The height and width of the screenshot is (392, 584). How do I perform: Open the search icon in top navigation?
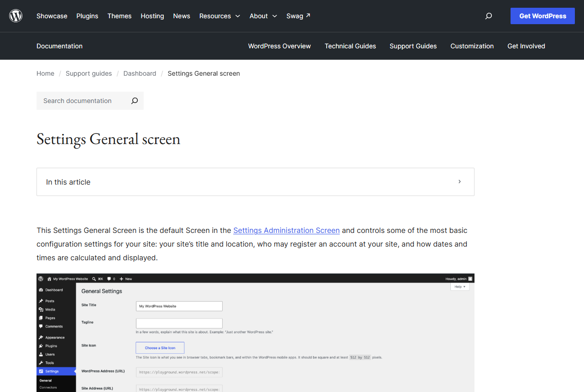point(489,16)
